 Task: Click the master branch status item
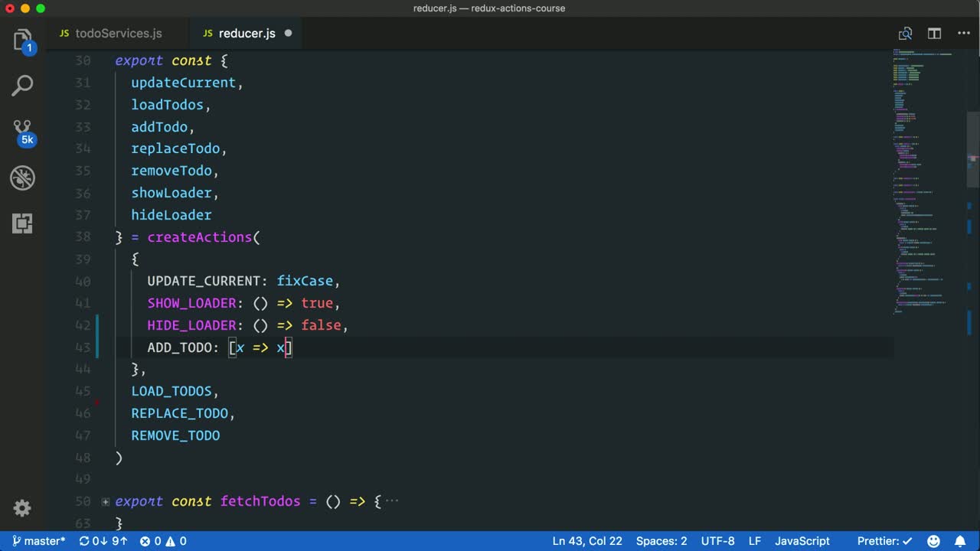click(x=38, y=541)
